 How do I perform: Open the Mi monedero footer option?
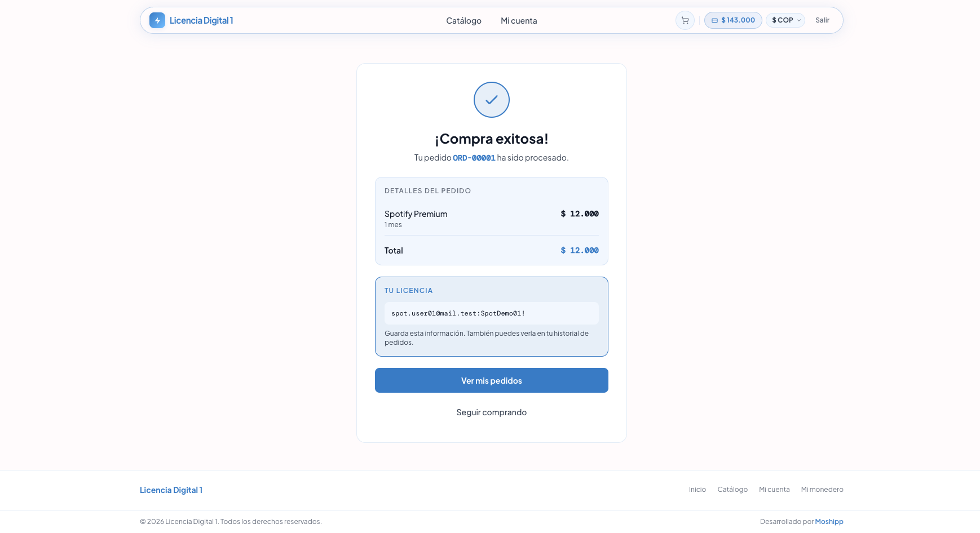(822, 489)
